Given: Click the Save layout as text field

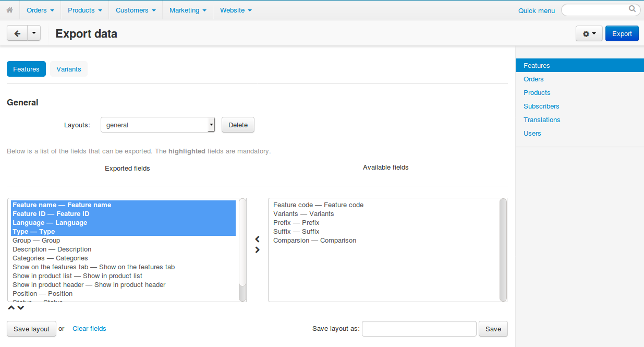Looking at the screenshot, I should point(419,329).
